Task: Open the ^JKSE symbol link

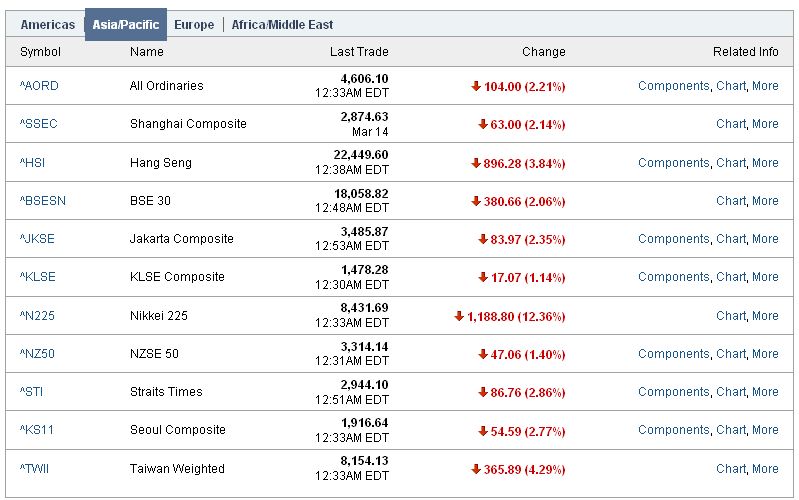Action: pos(37,239)
